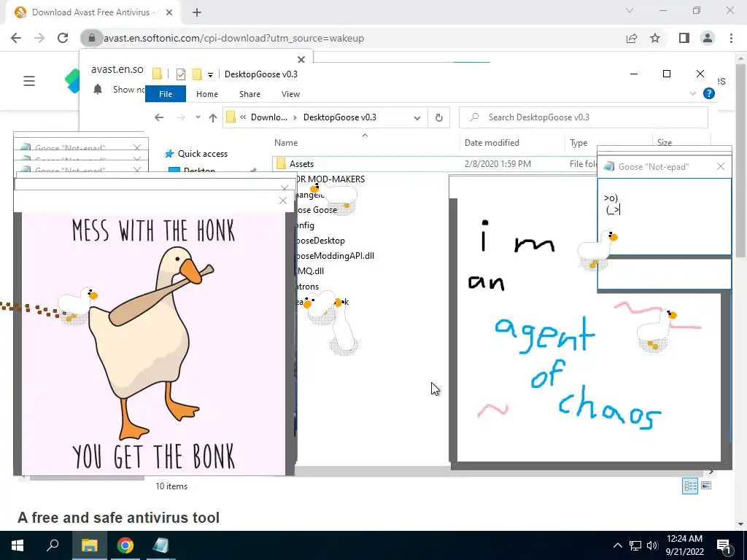Open Softonic hamburger menu

29,81
